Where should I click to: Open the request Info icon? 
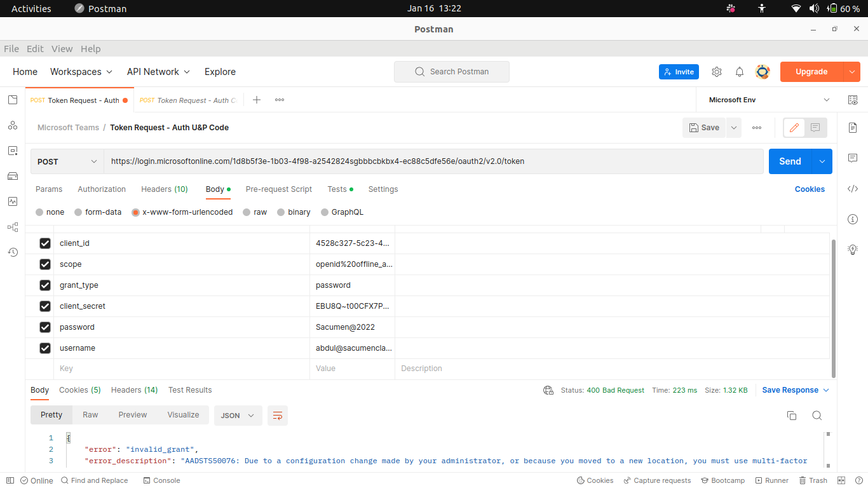(x=853, y=219)
